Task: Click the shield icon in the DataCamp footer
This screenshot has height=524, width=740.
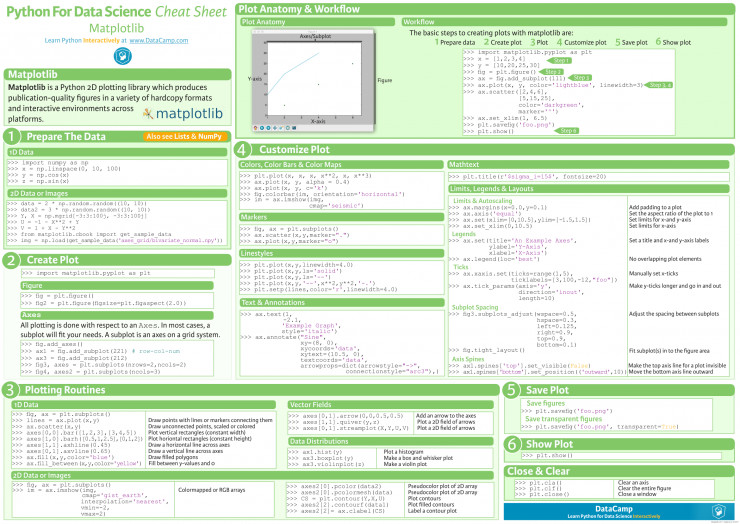Action: tap(718, 511)
